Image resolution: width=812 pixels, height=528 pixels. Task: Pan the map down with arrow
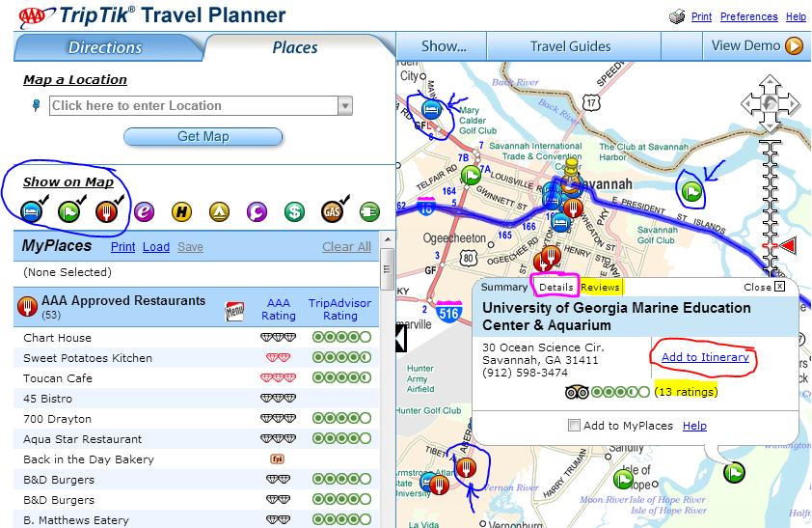(771, 125)
